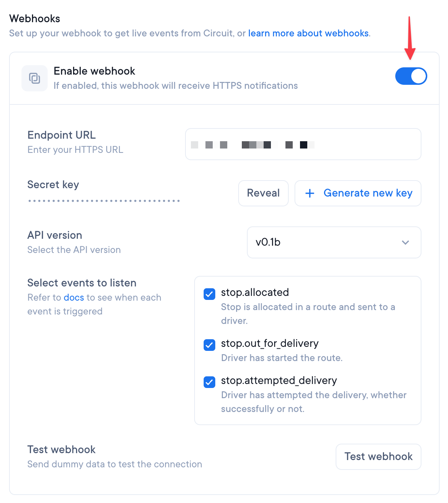The height and width of the screenshot is (503, 448).
Task: Click the plus icon beside Generate new key
Action: pyautogui.click(x=309, y=193)
